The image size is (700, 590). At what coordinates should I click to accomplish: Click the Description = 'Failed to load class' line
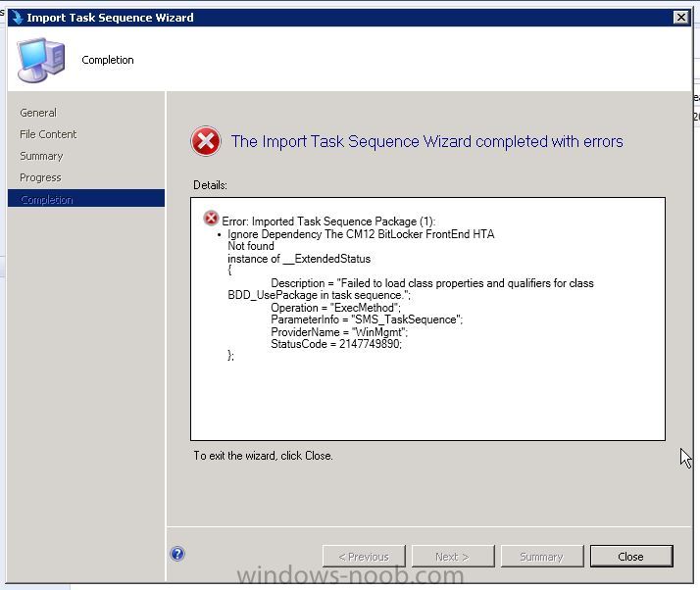tap(432, 283)
